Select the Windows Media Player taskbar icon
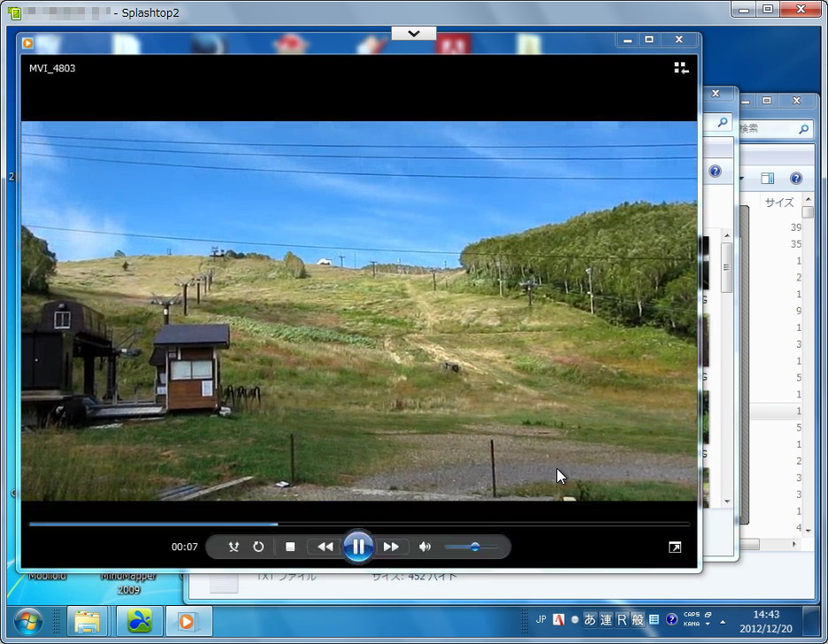 tap(188, 622)
